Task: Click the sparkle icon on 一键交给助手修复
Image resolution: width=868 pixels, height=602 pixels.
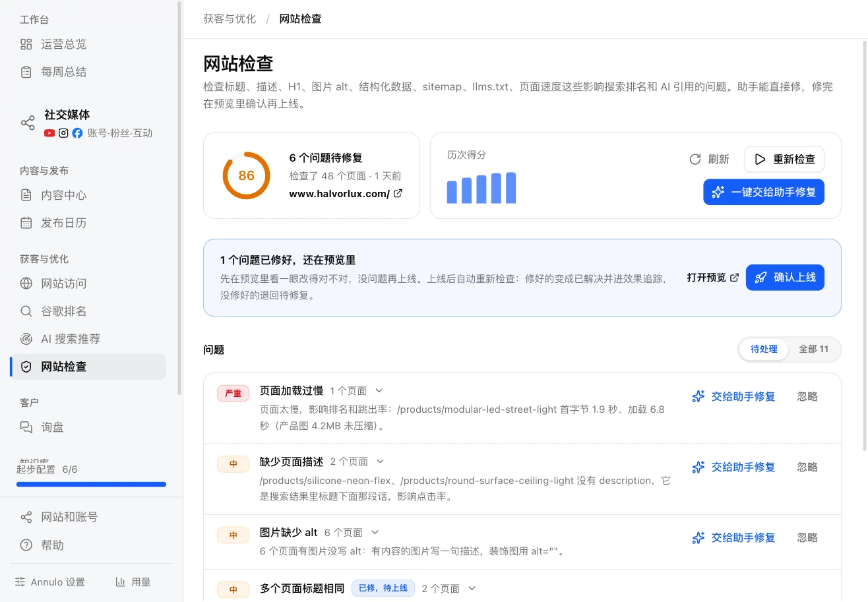Action: click(718, 192)
